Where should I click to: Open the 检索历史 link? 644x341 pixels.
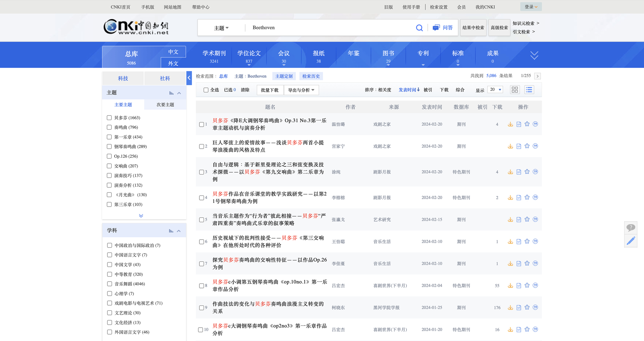(x=311, y=76)
